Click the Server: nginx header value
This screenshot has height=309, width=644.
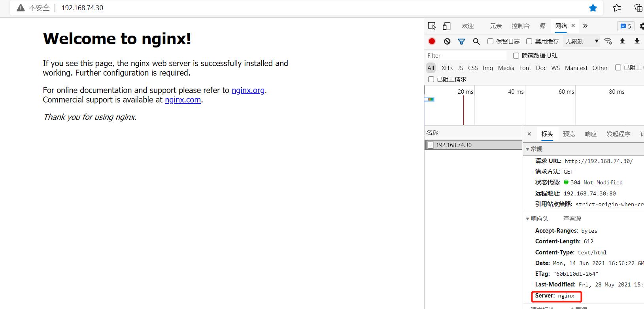click(x=566, y=296)
